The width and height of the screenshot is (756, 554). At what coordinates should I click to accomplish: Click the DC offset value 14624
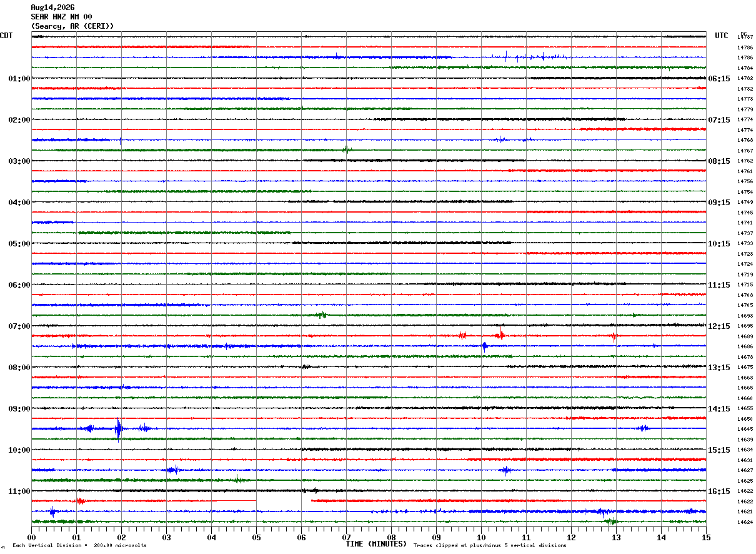[745, 522]
